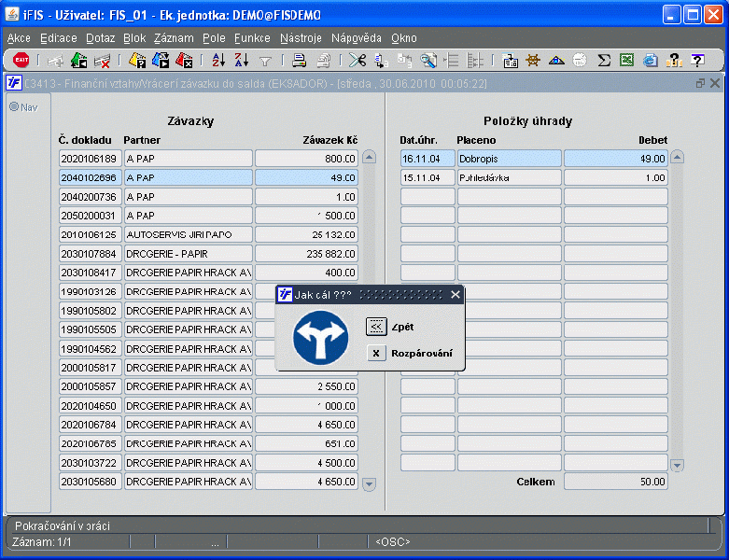Click the blue direction sign in Jak dál dialog

pyautogui.click(x=320, y=338)
